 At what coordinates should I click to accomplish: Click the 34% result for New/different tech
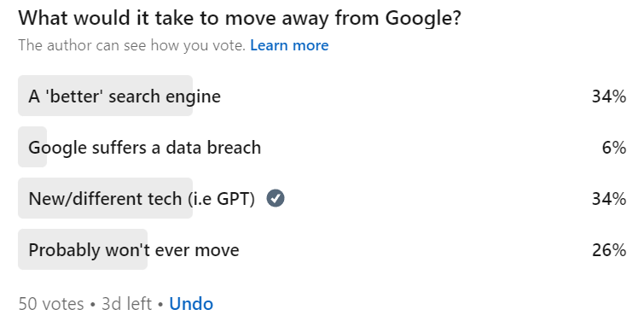coord(609,199)
